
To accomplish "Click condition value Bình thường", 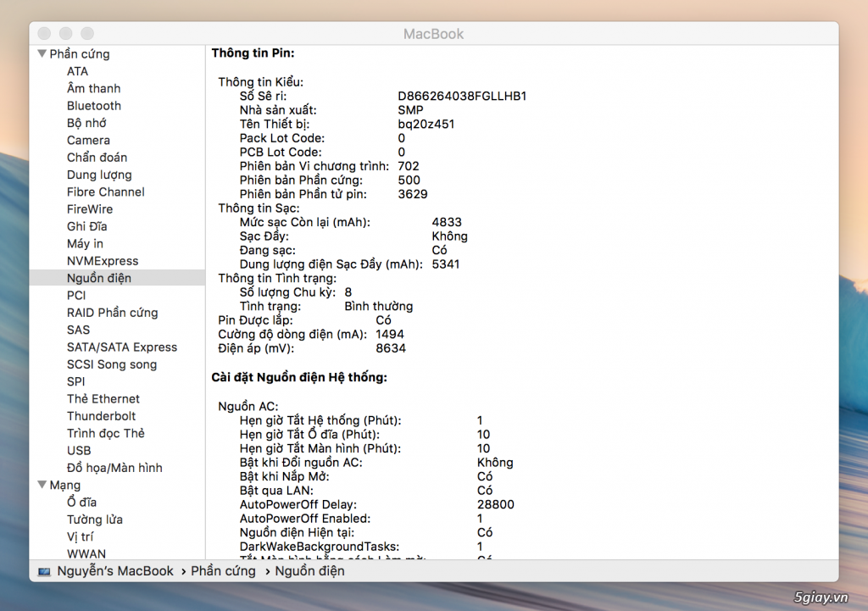I will tap(378, 306).
